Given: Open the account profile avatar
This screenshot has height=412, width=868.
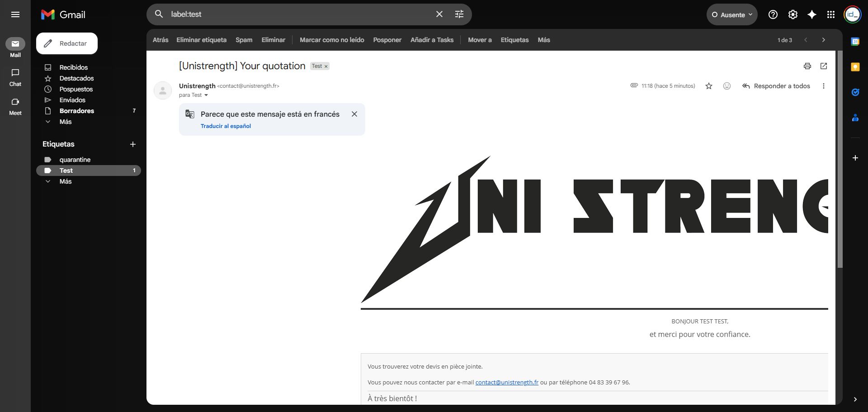Looking at the screenshot, I should (x=853, y=14).
